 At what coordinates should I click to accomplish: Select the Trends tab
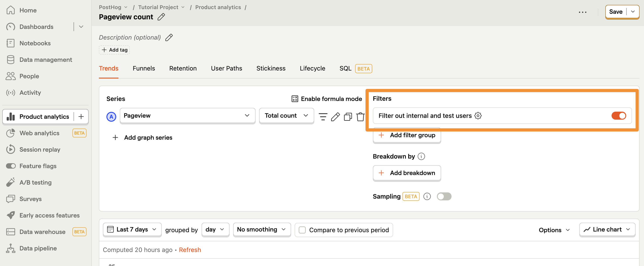pos(108,69)
